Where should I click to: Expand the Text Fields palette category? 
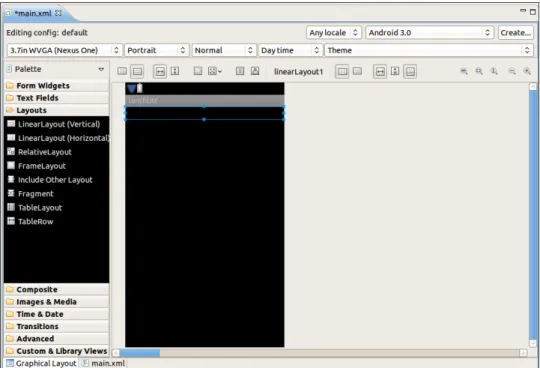click(x=57, y=98)
